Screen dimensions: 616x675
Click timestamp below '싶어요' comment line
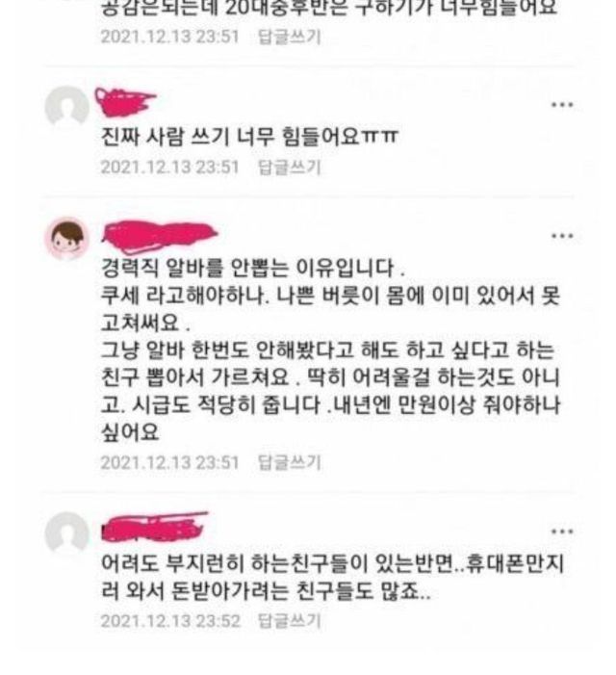(x=169, y=463)
